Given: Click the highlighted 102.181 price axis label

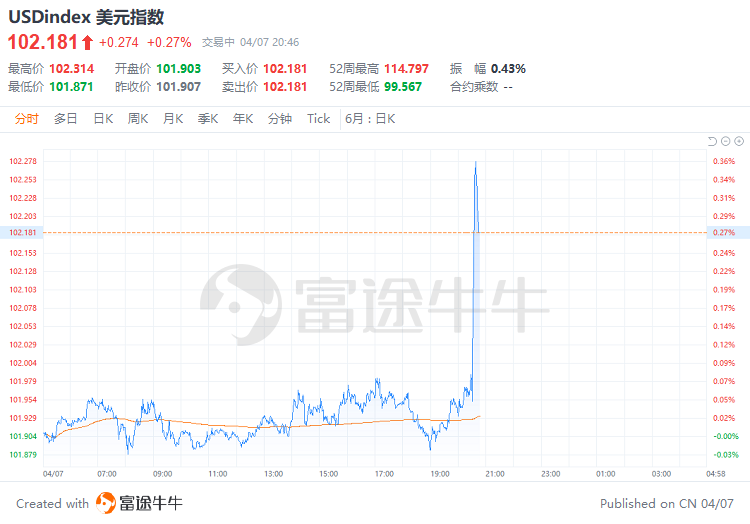Looking at the screenshot, I should (22, 232).
